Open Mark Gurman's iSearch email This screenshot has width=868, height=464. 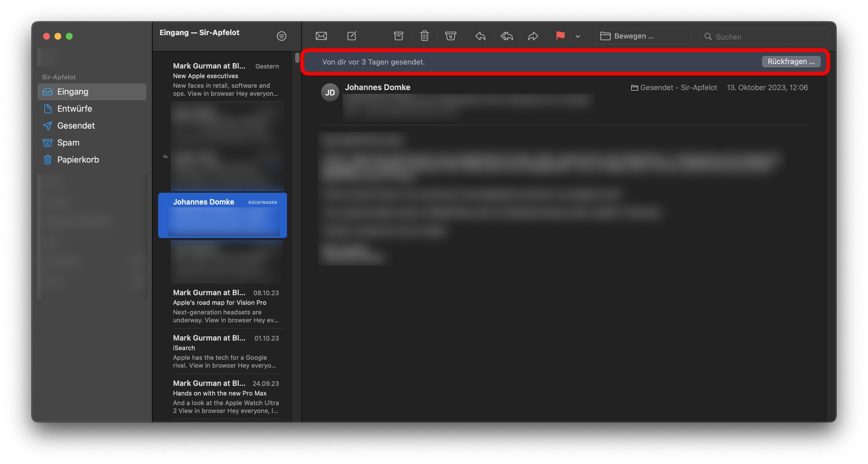click(x=226, y=351)
